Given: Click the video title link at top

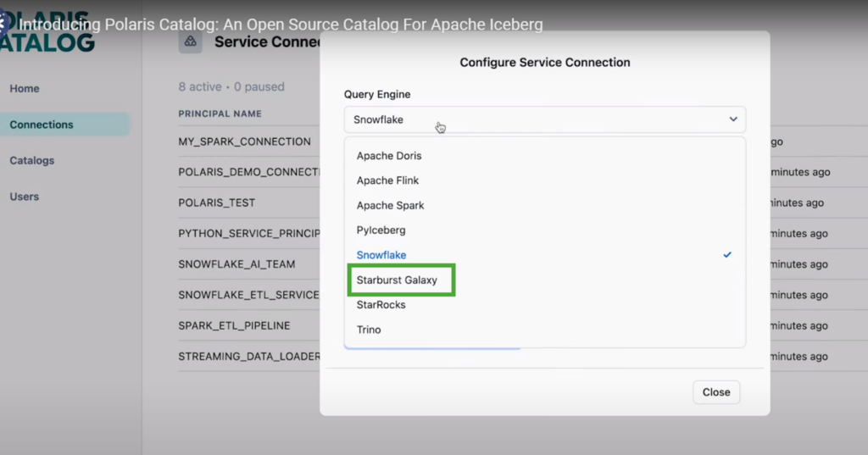Looking at the screenshot, I should [281, 25].
